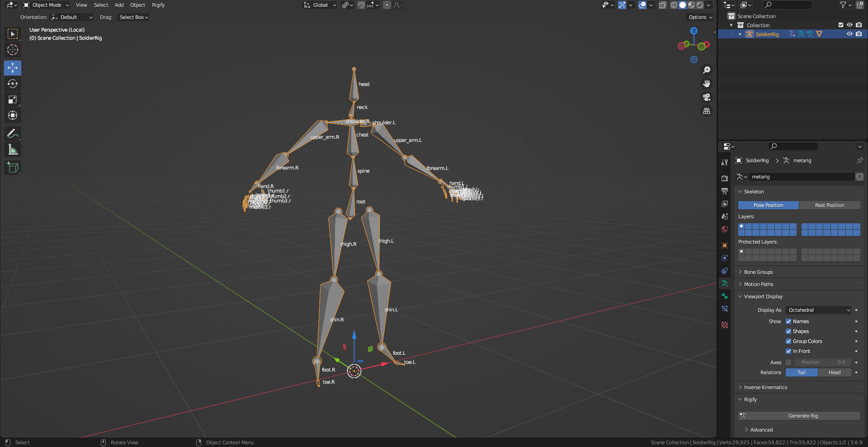The height and width of the screenshot is (447, 868).
Task: Disable SoldierRig in renders camera icon
Action: tap(859, 34)
